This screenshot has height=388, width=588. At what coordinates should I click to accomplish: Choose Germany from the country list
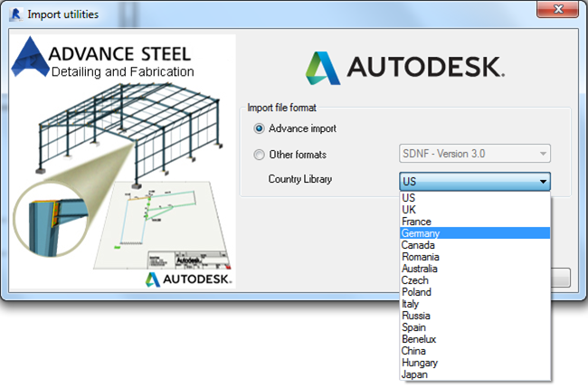(x=475, y=233)
